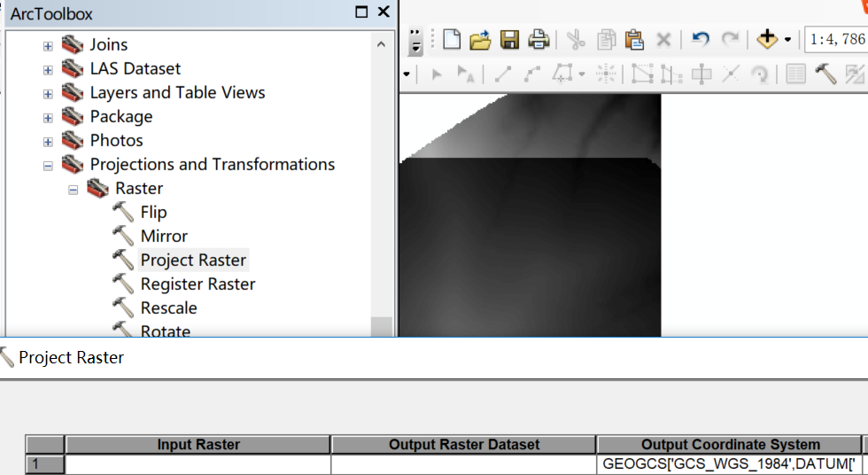Click the Output Coordinate System column header
This screenshot has width=868, height=475.
pyautogui.click(x=730, y=445)
